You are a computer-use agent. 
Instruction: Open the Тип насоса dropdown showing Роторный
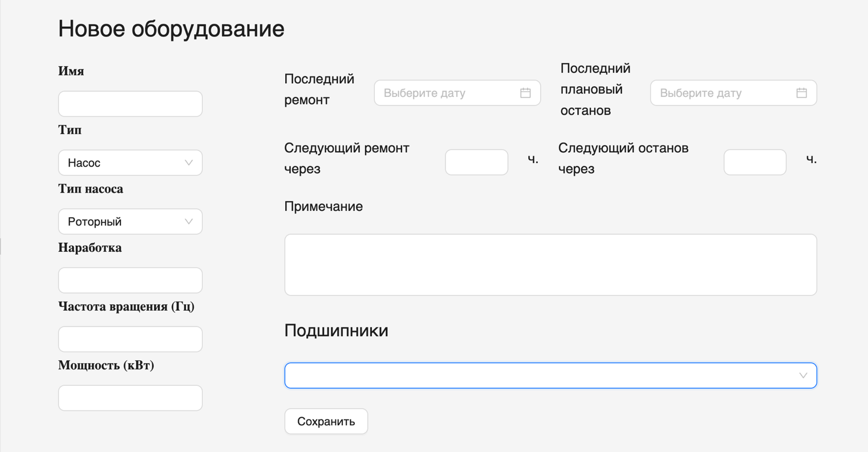click(x=130, y=221)
